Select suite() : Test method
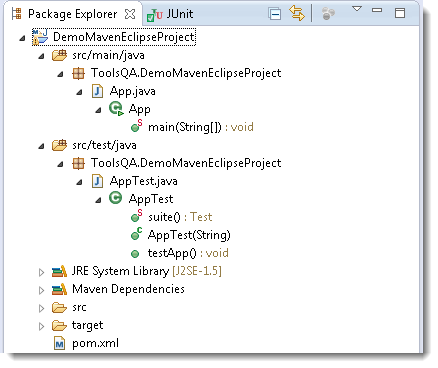The height and width of the screenshot is (368, 438). click(x=180, y=217)
